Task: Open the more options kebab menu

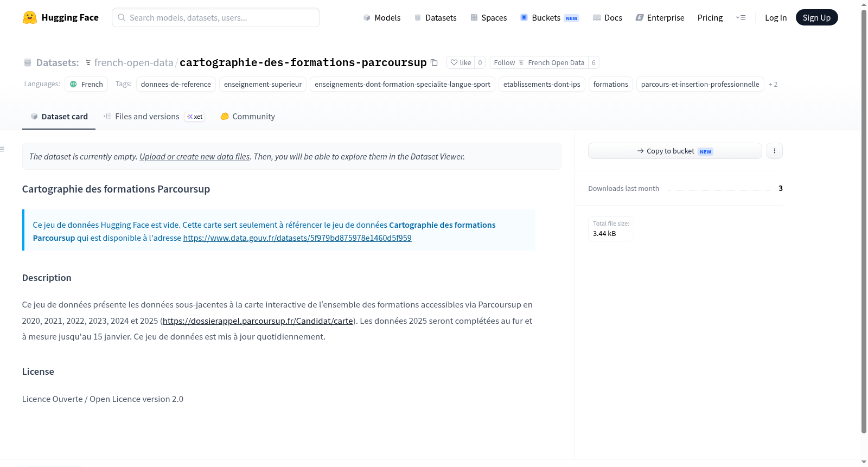Action: click(775, 151)
